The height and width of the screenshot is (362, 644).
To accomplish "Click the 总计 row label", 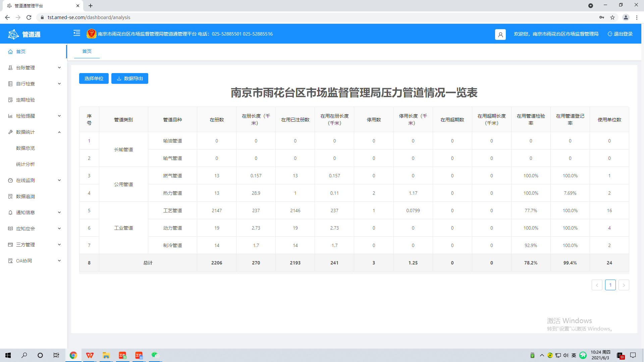I will pos(148,263).
